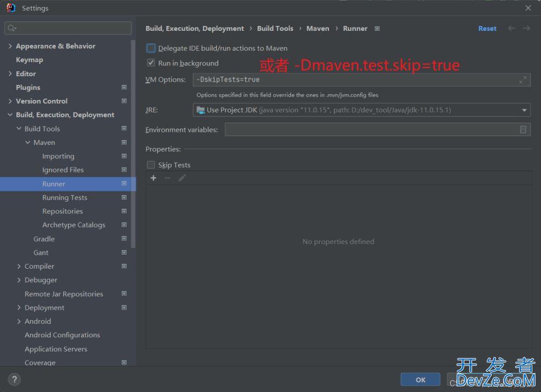Click the project-level icon next to Version Control
The image size is (541, 392).
tap(124, 101)
